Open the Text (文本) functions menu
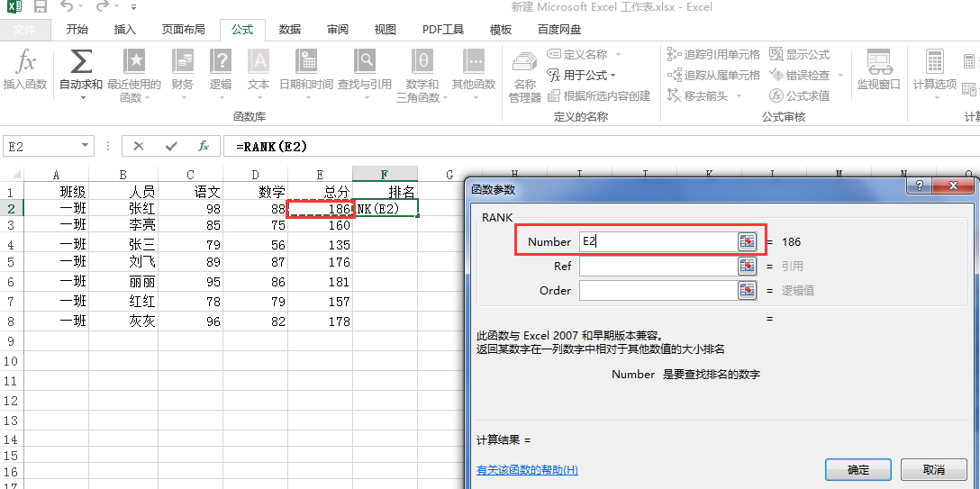 pyautogui.click(x=259, y=75)
